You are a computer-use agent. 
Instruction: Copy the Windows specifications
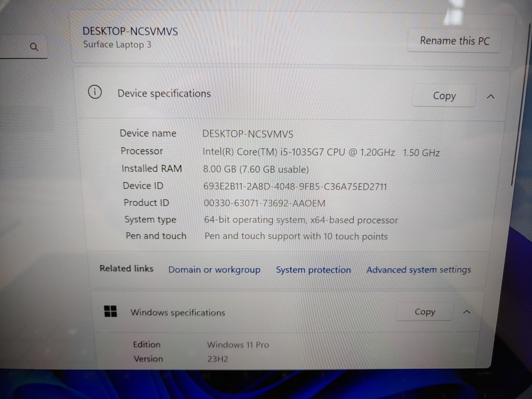pos(425,312)
